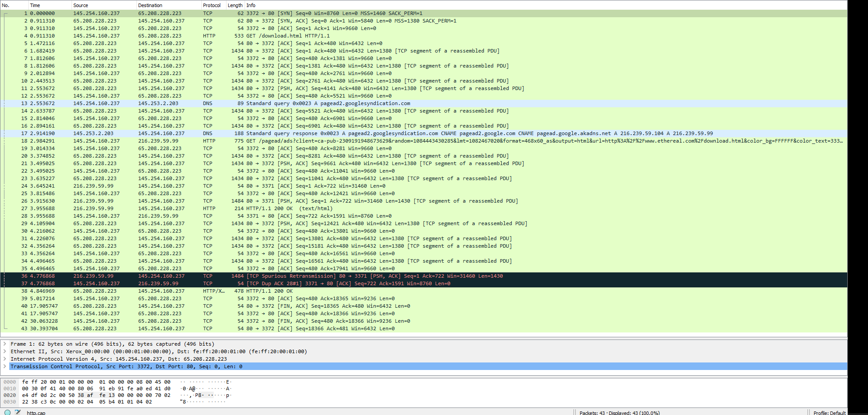
Task: Select packet 27 HTTP/1.1 200 OK (text/html)
Action: coord(424,208)
